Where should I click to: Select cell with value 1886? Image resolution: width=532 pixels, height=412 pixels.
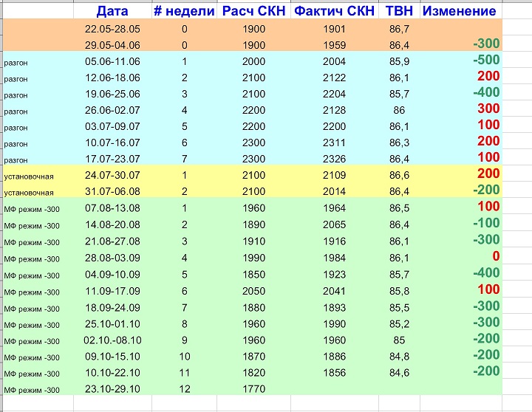(335, 357)
